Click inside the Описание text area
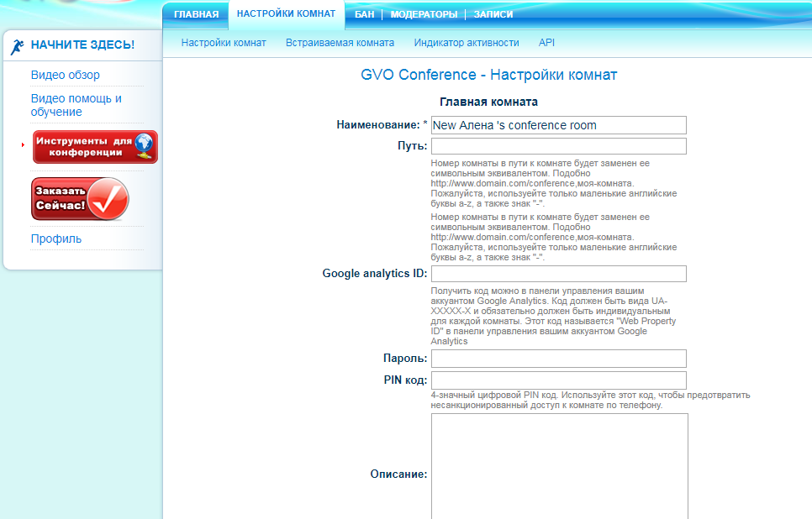This screenshot has width=812, height=519. coord(560,466)
